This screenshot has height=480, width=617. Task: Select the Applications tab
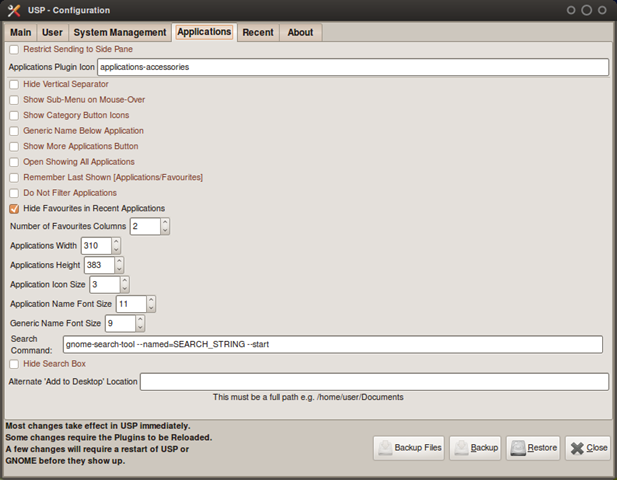tap(204, 32)
